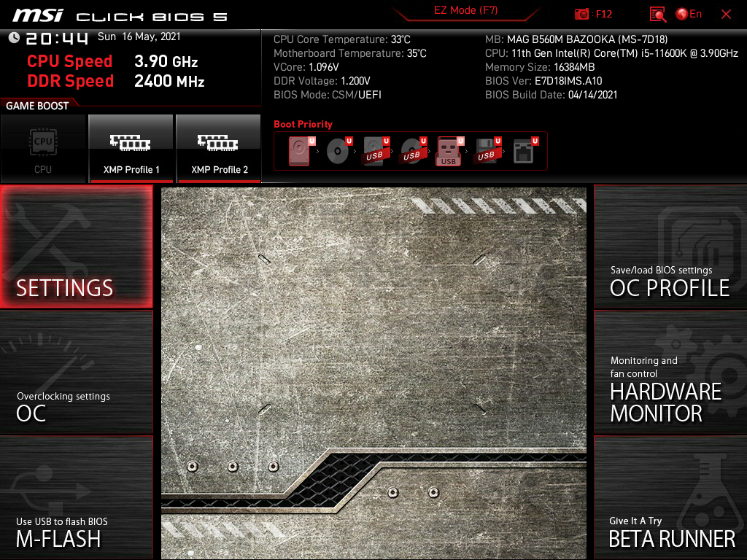Viewport: 747px width, 560px height.
Task: Open the SETTINGS menu
Action: point(76,246)
